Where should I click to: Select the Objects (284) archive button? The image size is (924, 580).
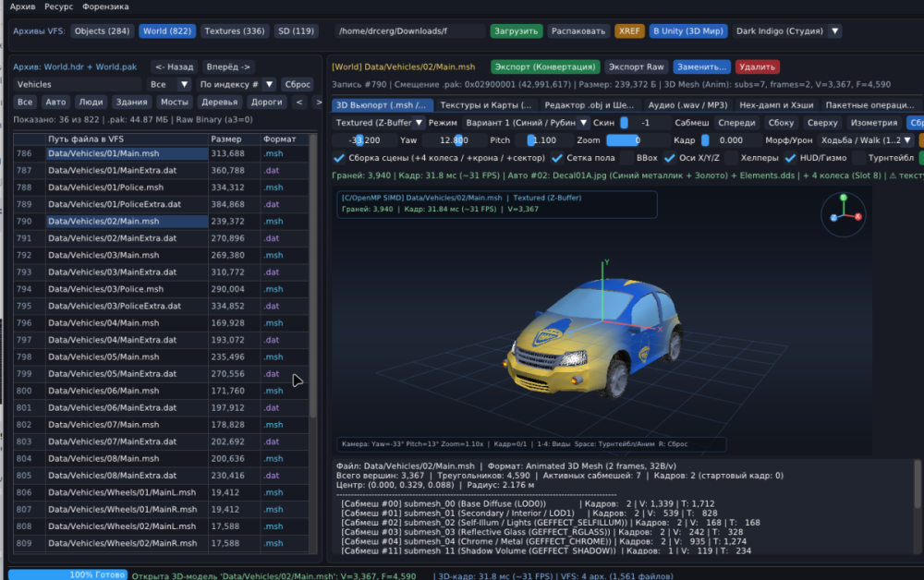[102, 31]
